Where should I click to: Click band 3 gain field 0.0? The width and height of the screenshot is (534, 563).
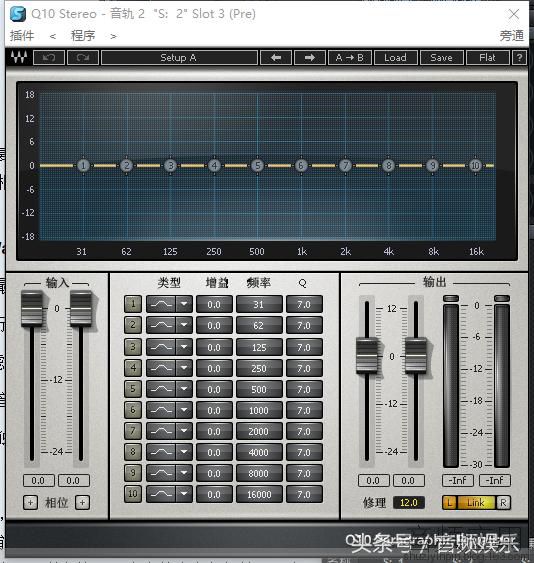click(214, 347)
